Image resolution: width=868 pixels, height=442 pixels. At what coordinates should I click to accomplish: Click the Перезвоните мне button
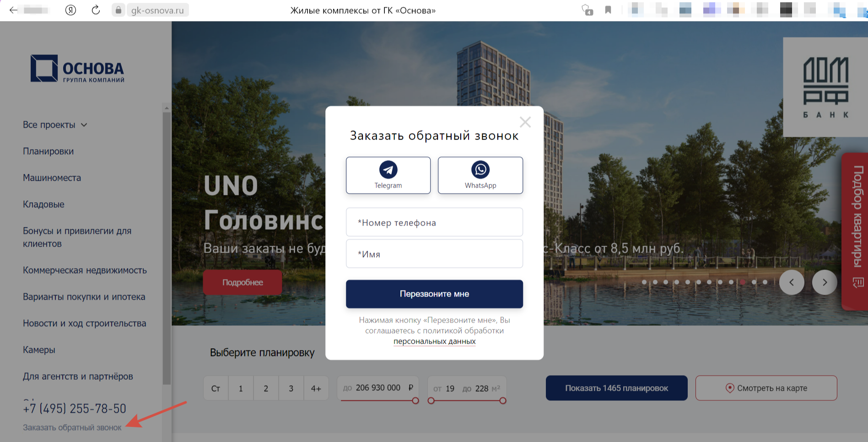[x=434, y=294]
